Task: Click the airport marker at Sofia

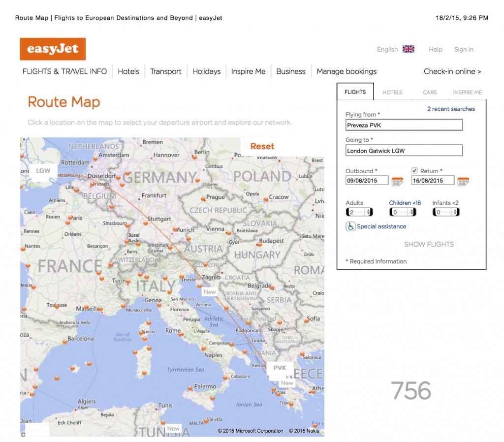Action: (307, 320)
